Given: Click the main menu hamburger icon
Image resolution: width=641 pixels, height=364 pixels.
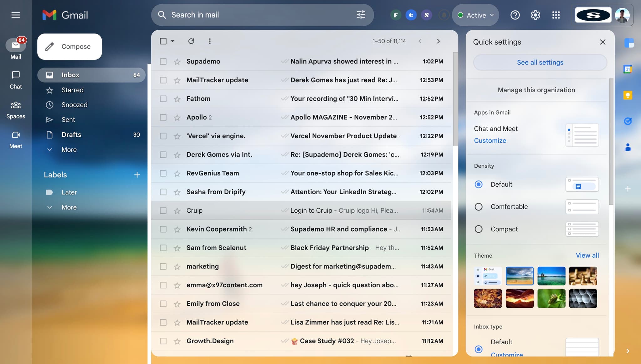Looking at the screenshot, I should (16, 15).
